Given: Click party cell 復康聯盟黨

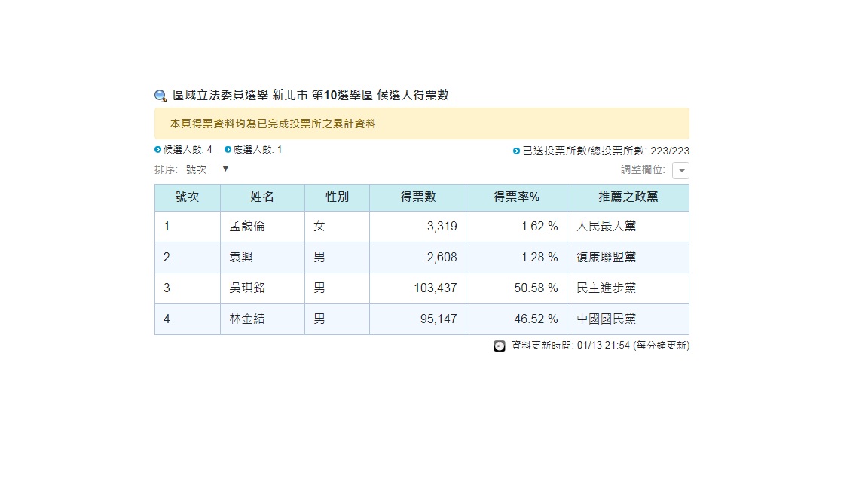Looking at the screenshot, I should click(606, 258).
